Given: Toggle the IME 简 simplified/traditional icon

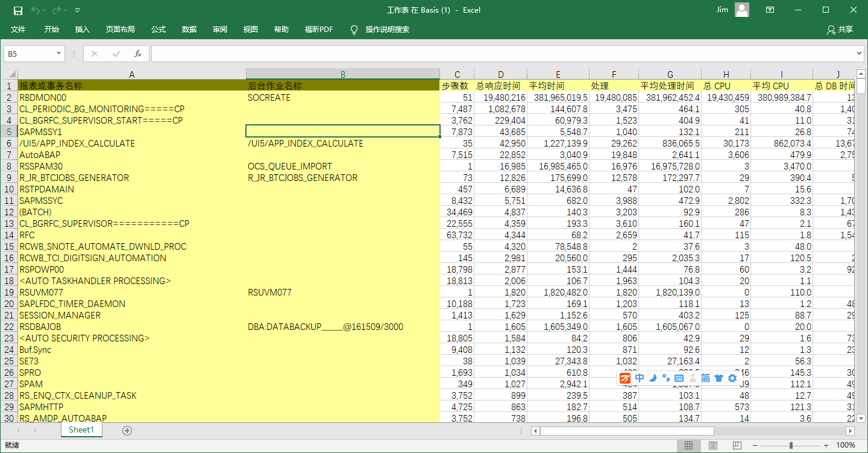Looking at the screenshot, I should point(705,378).
